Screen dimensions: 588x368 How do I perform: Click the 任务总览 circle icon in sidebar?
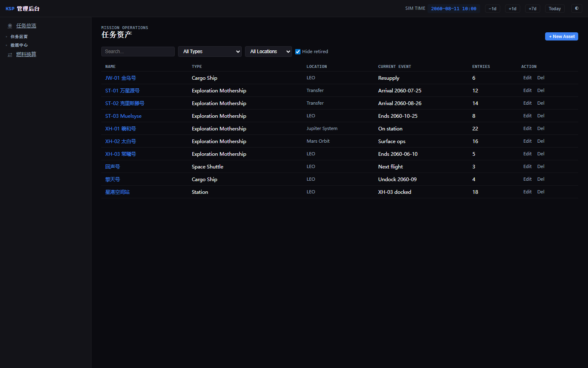tap(10, 26)
